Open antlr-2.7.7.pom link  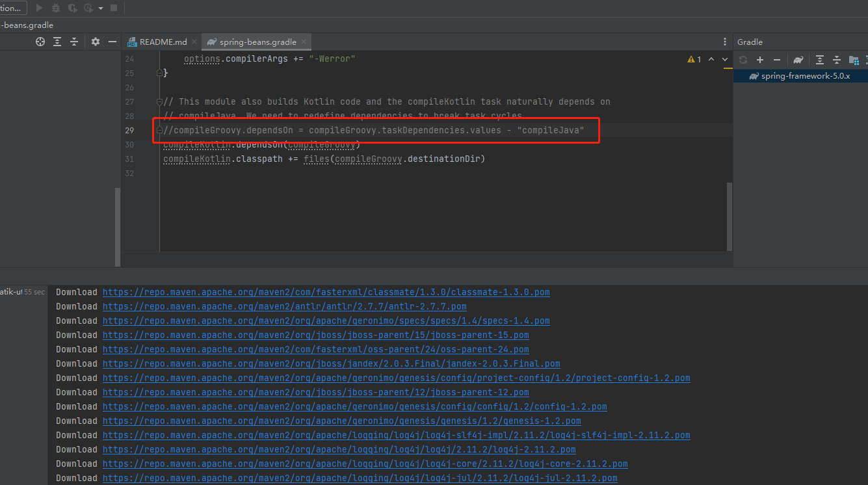tap(284, 307)
